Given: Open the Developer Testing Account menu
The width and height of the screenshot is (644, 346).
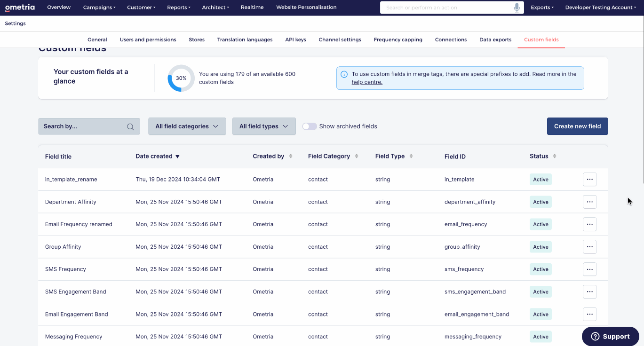Looking at the screenshot, I should (601, 8).
